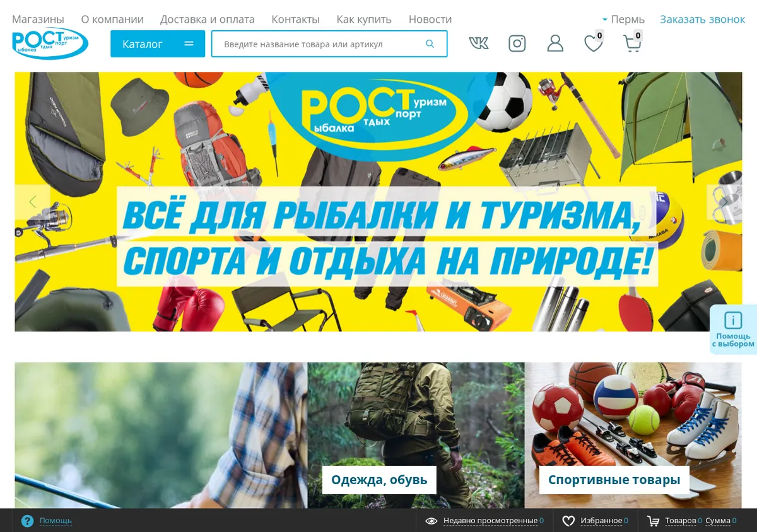The image size is (757, 532).
Task: Open the Каталог dropdown menu
Action: point(158,44)
